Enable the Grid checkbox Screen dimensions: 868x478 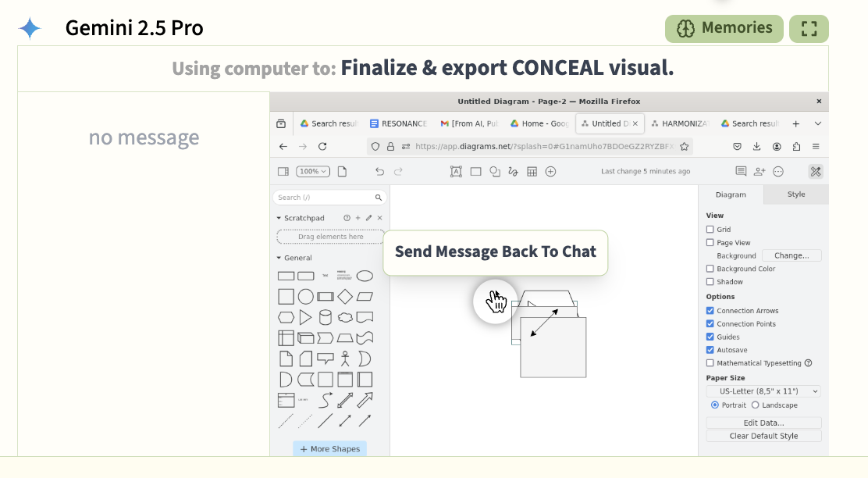coord(710,230)
